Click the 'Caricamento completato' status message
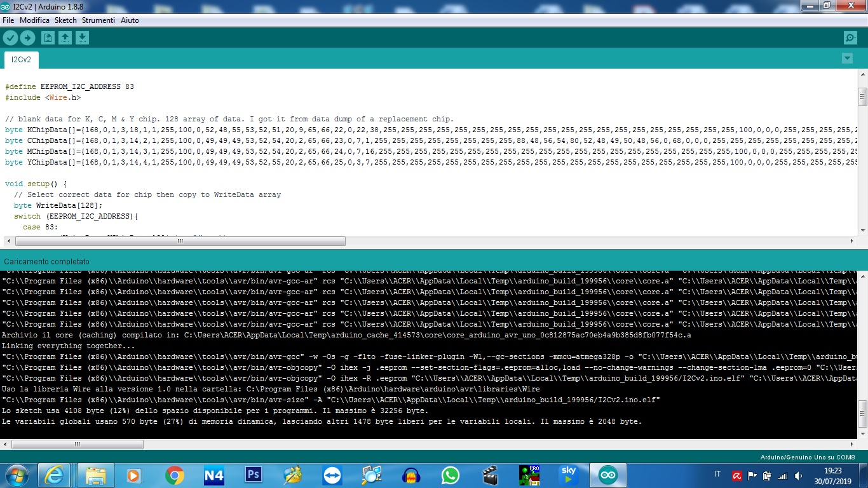 click(46, 262)
